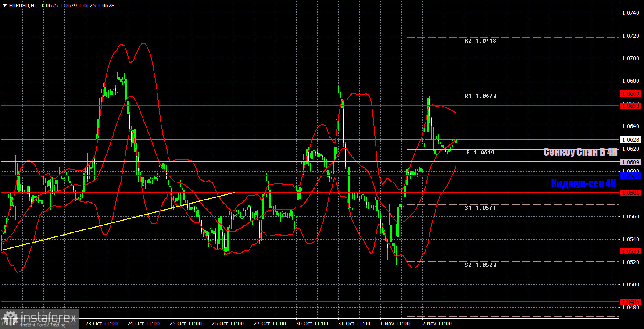
Task: Click the red 1.0669 price tag
Action: point(631,93)
